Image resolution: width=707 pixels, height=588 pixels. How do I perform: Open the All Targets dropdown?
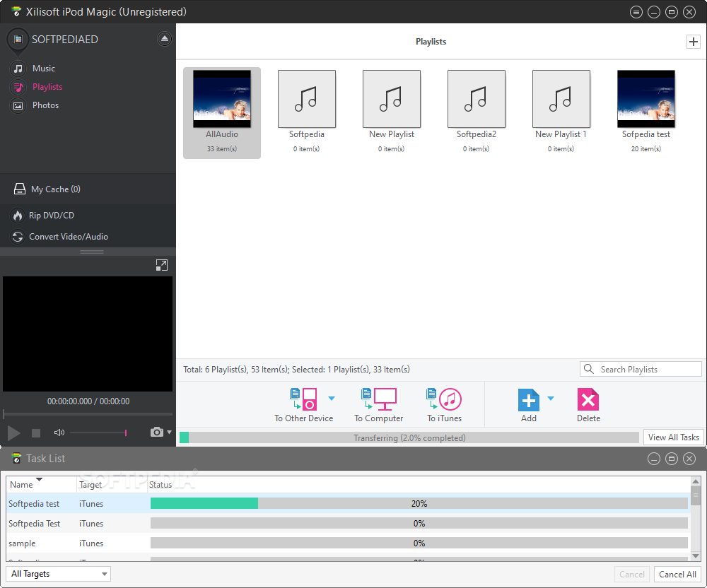click(59, 574)
